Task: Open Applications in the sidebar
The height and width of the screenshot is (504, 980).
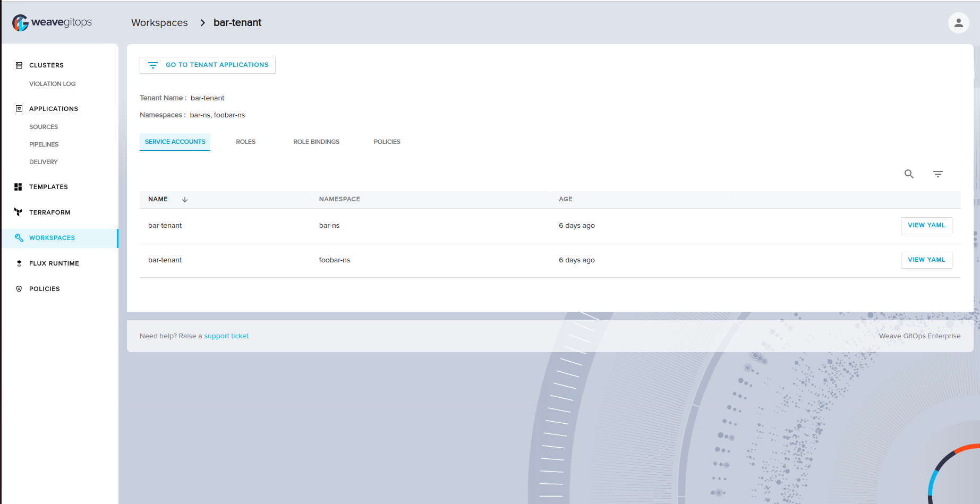Action: 54,109
